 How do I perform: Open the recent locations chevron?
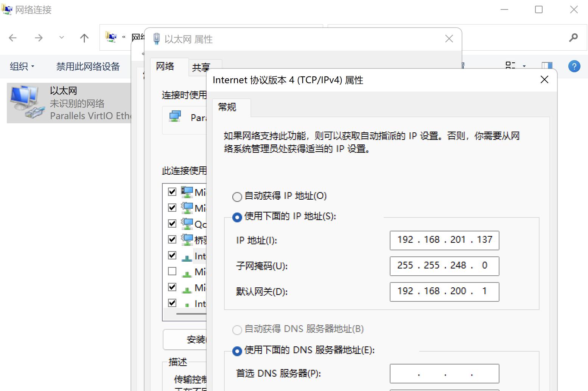[x=62, y=37]
